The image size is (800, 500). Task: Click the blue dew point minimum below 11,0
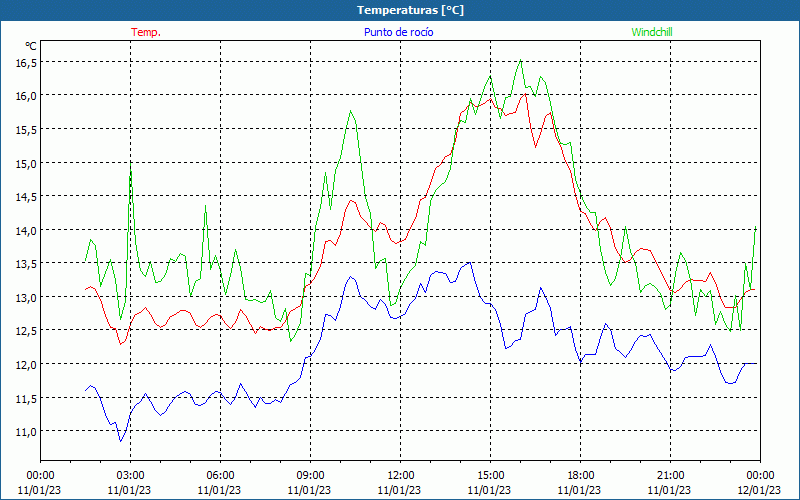pyautogui.click(x=121, y=441)
